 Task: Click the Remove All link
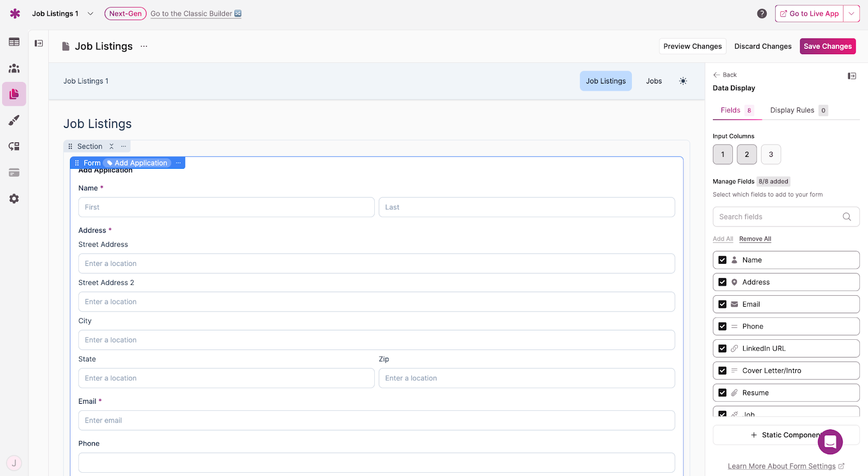pyautogui.click(x=755, y=239)
